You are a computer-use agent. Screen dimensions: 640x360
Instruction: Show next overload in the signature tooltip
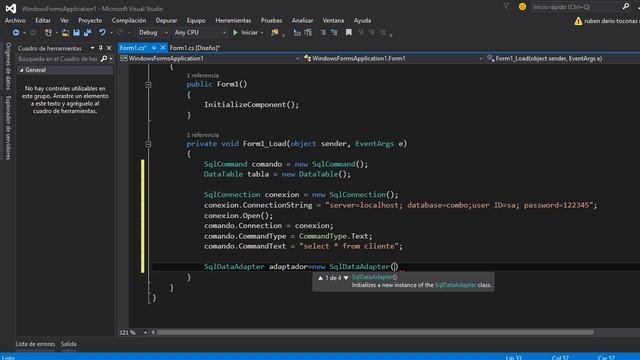pyautogui.click(x=346, y=278)
